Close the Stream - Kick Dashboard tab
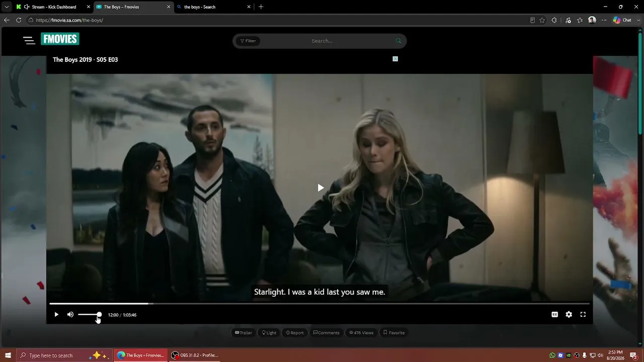 [89, 7]
